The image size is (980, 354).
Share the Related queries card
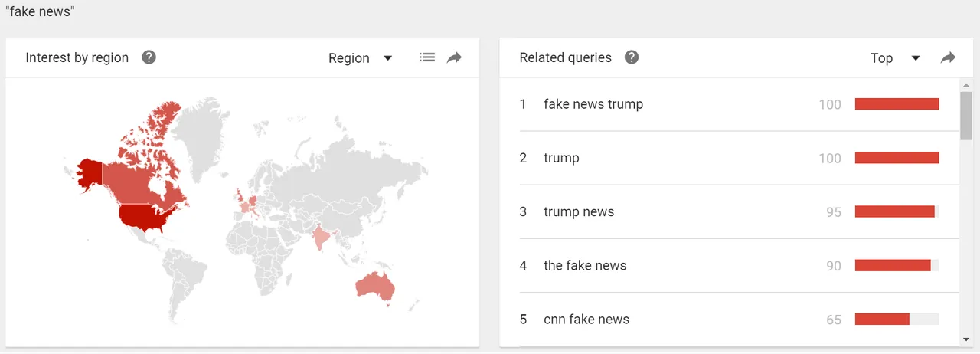click(x=949, y=57)
